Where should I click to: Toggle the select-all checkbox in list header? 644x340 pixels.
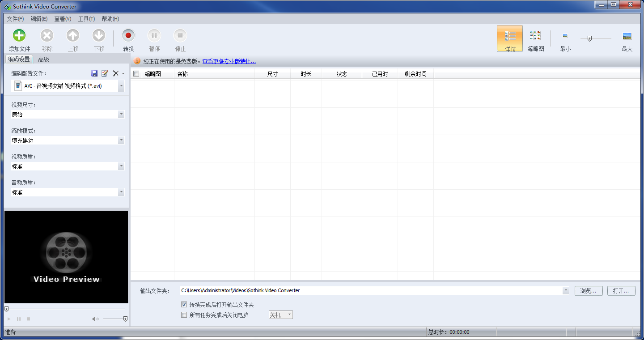[136, 74]
